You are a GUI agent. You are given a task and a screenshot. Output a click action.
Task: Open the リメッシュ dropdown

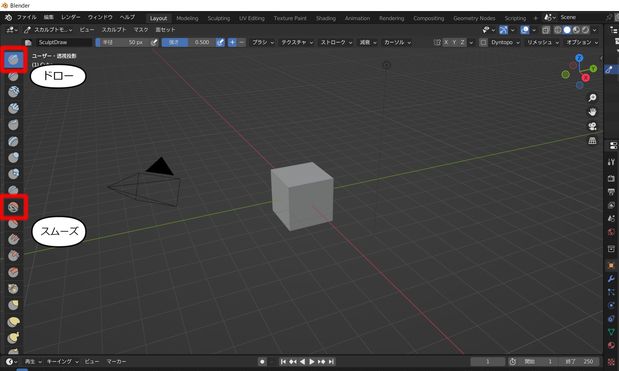point(542,42)
